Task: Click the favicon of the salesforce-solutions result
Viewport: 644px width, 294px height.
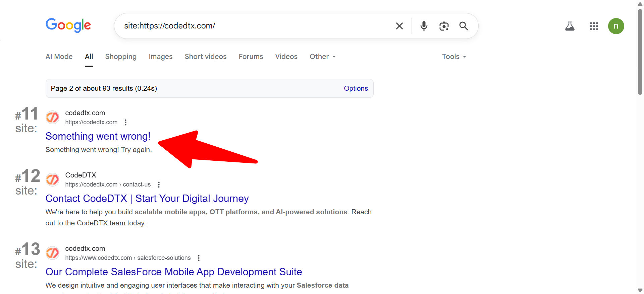Action: (x=53, y=253)
